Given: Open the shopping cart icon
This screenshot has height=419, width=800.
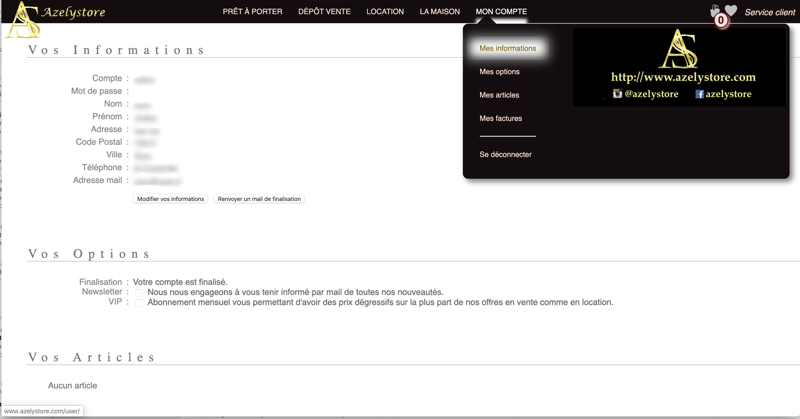Looking at the screenshot, I should point(715,10).
